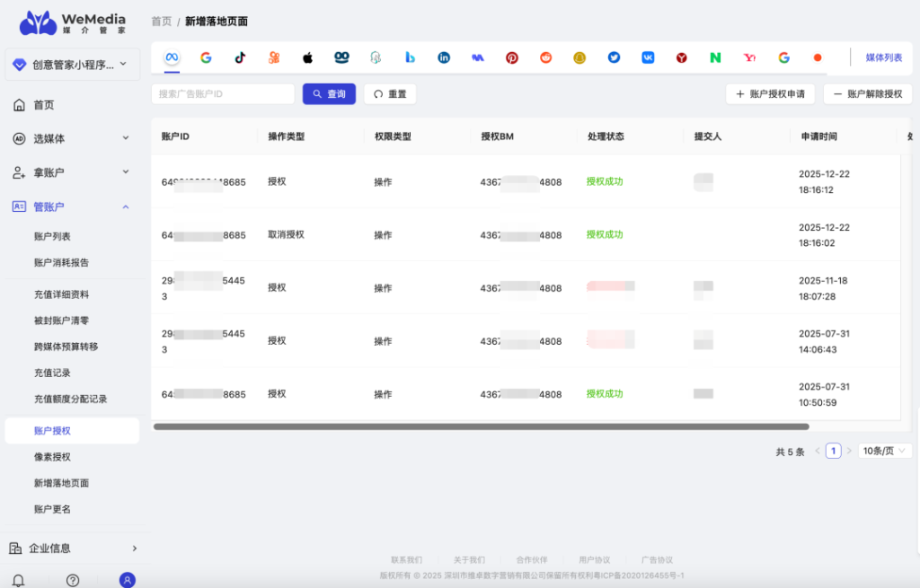This screenshot has width=920, height=588.
Task: Switch to the Pinterest media icon
Action: click(512, 57)
